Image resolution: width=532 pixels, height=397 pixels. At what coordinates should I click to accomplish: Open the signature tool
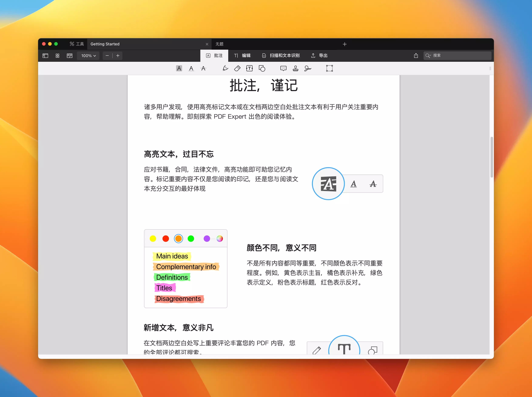click(308, 68)
